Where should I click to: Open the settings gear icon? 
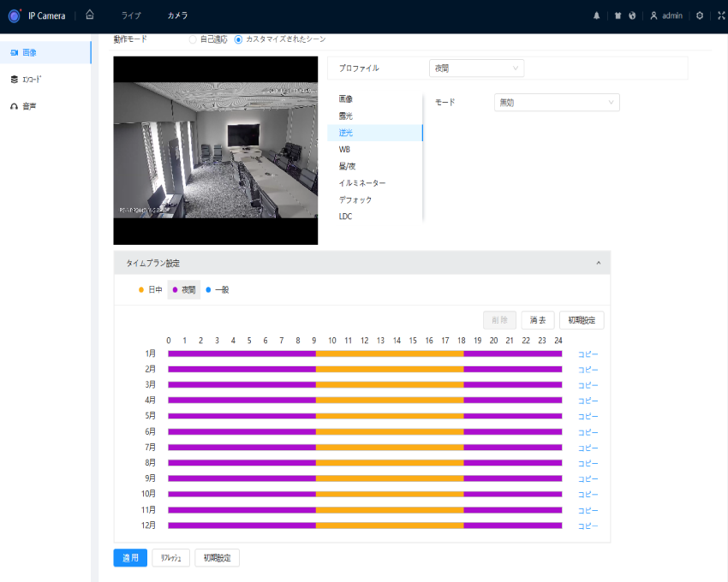tap(700, 15)
